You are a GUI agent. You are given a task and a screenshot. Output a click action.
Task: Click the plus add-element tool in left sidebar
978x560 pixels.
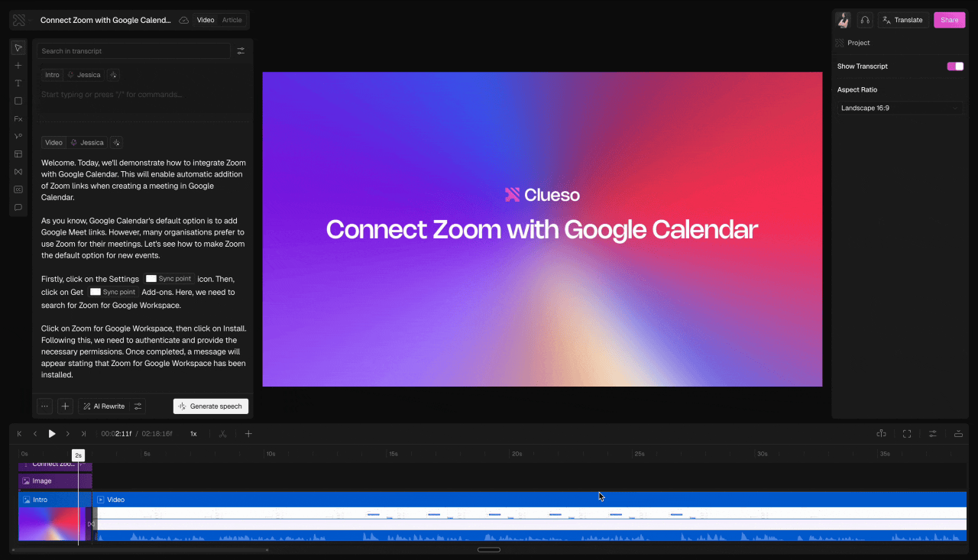(x=18, y=66)
